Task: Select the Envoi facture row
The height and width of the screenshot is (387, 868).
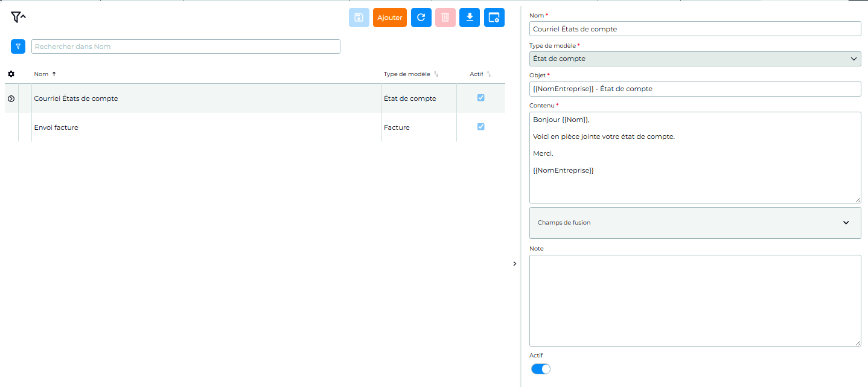Action: tap(255, 127)
